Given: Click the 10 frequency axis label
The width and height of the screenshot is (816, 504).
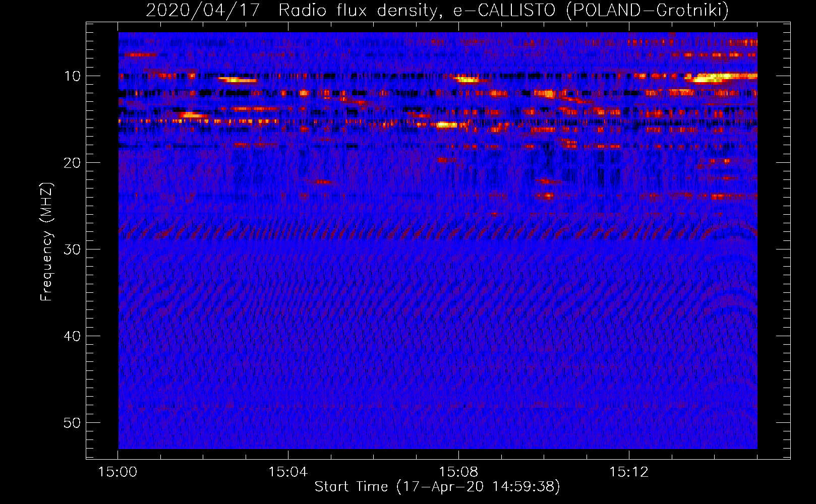Looking at the screenshot, I should click(73, 76).
